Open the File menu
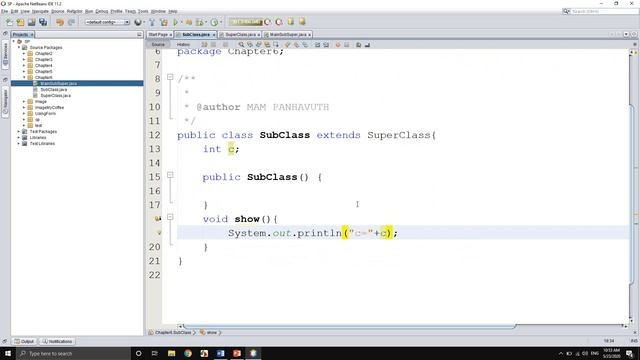Image resolution: width=640 pixels, height=360 pixels. click(4, 11)
